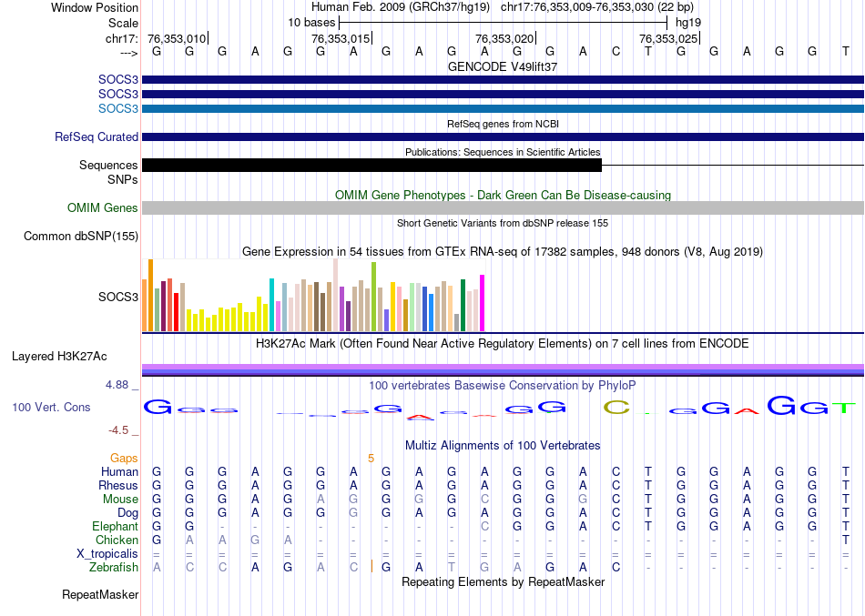Select the Gaps row label
Screen dimensions: 865x616
click(124, 459)
